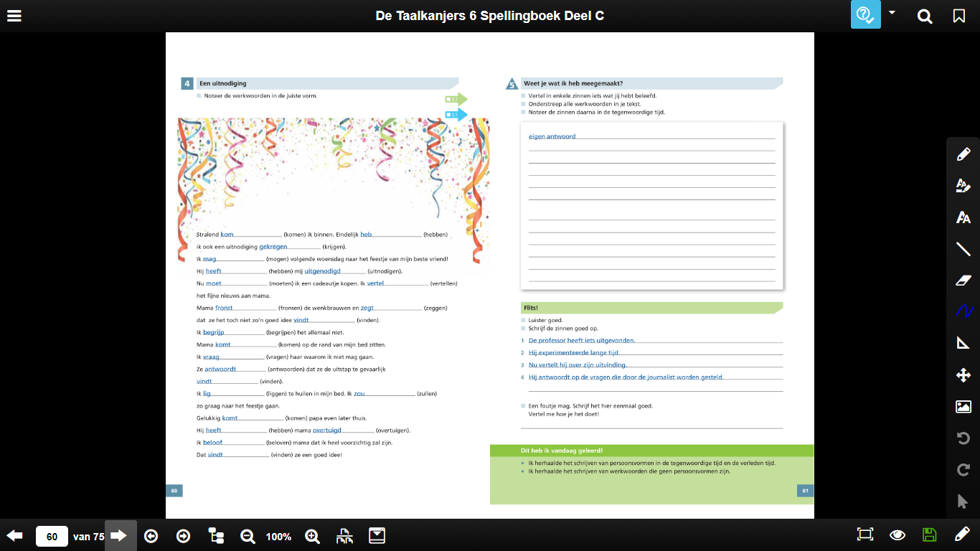The height and width of the screenshot is (551, 980).
Task: Expand the dropdown arrow next to the answers button
Action: click(892, 12)
